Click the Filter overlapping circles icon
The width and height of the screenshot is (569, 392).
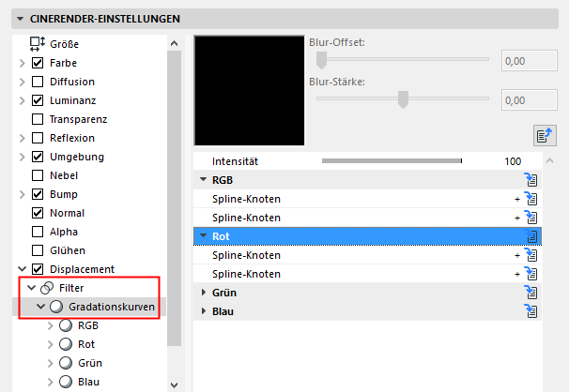[x=47, y=288]
